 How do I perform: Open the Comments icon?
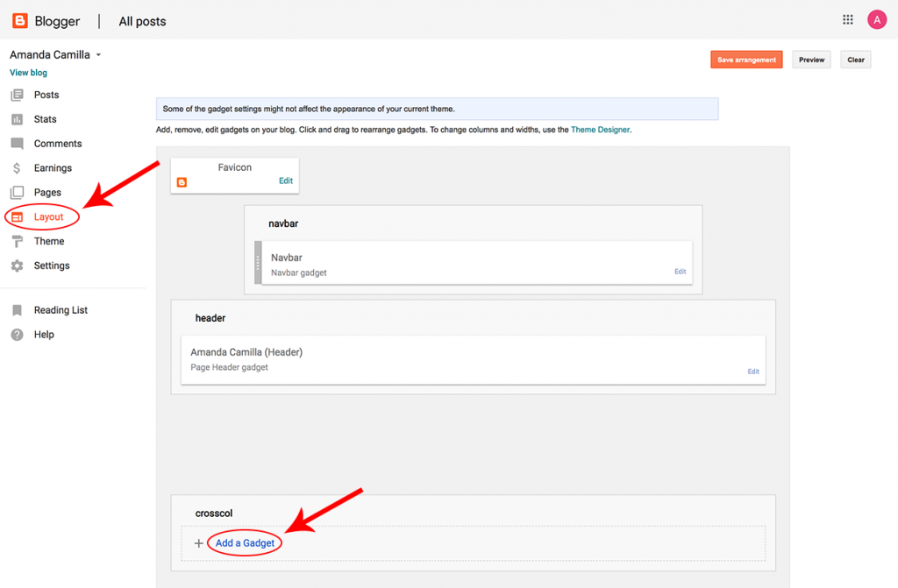tap(16, 143)
